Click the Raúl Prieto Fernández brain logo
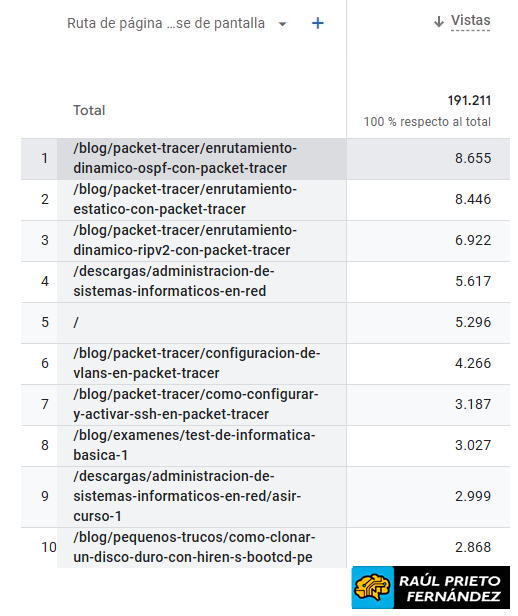The width and height of the screenshot is (518, 616). (x=372, y=587)
